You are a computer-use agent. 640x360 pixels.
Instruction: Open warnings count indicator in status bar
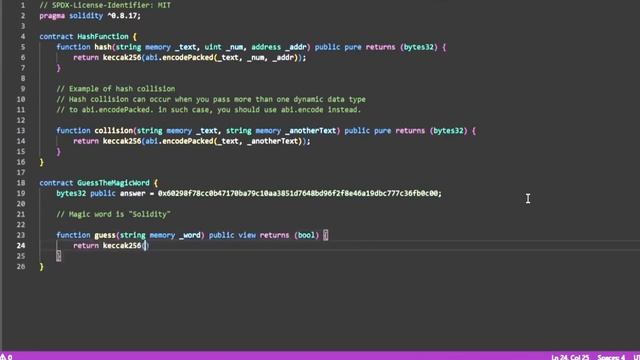6,357
